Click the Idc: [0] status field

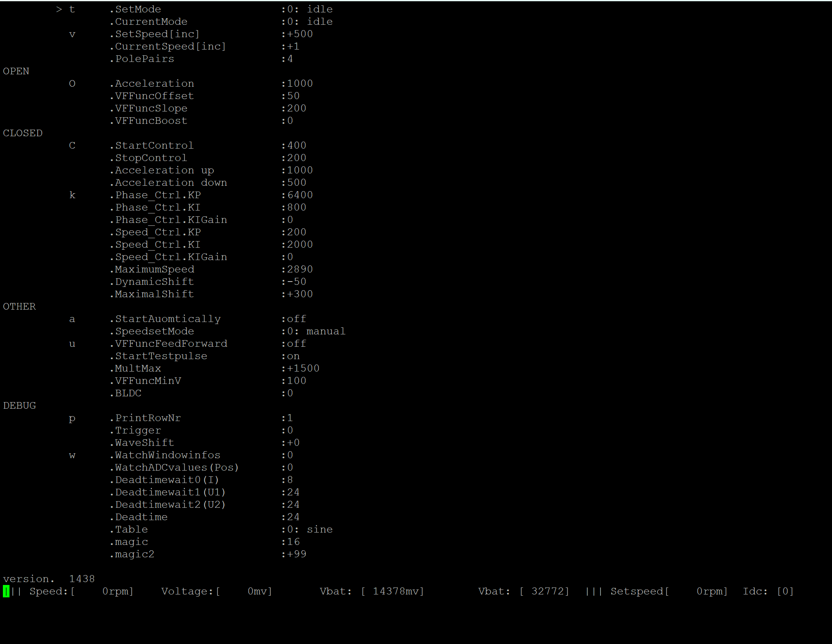[x=768, y=591]
